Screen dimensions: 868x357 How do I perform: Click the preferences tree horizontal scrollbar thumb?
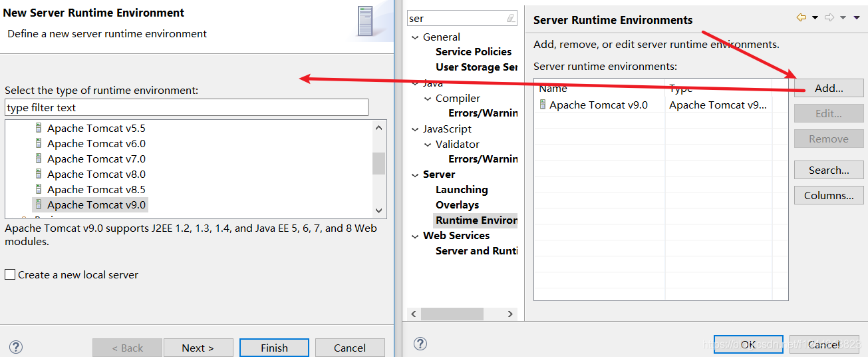click(x=452, y=314)
